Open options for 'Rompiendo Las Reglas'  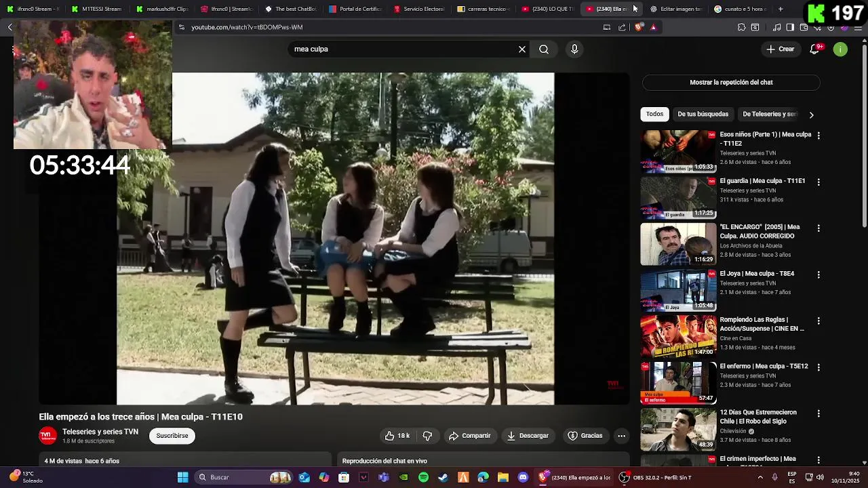(x=818, y=321)
